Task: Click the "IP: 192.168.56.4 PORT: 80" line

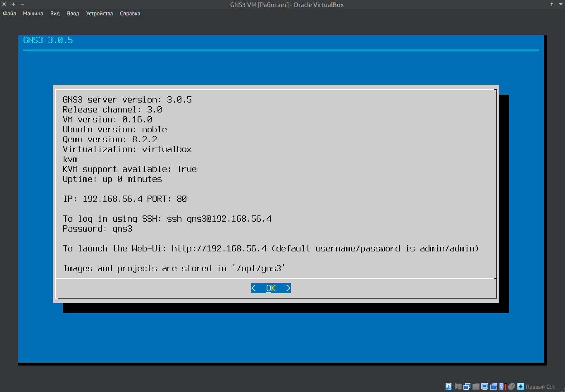Action: 125,199
